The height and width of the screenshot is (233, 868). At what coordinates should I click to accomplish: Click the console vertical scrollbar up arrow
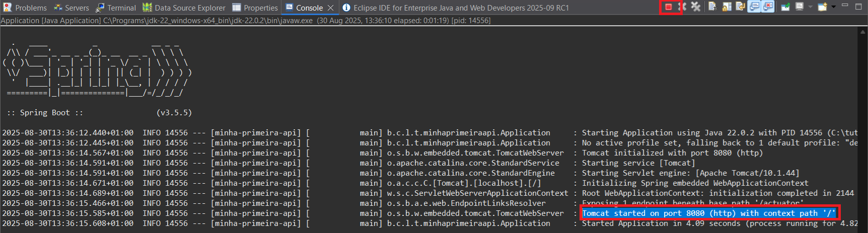862,32
